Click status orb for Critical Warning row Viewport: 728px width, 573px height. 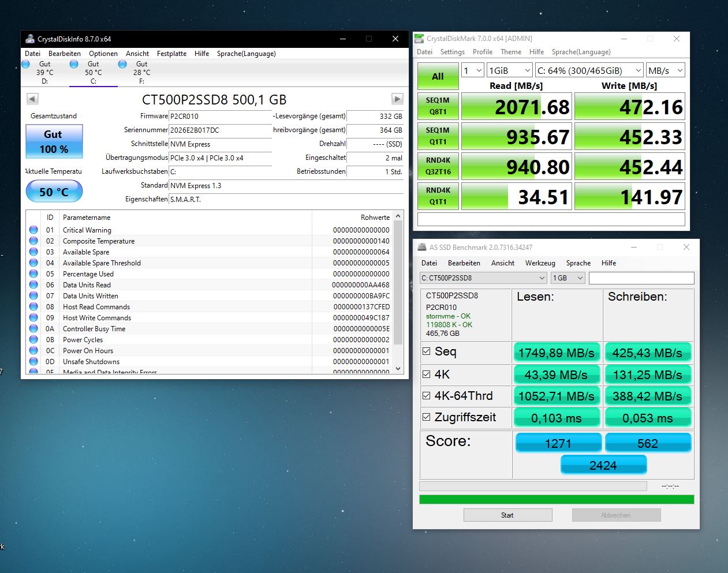33,230
